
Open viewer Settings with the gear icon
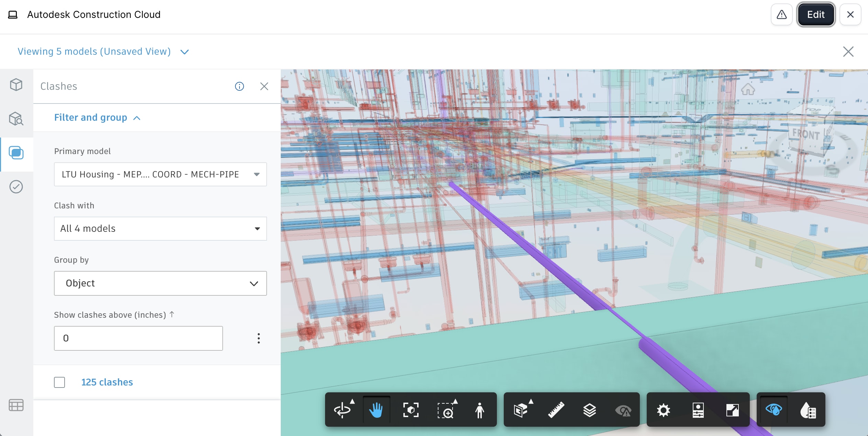coord(663,410)
